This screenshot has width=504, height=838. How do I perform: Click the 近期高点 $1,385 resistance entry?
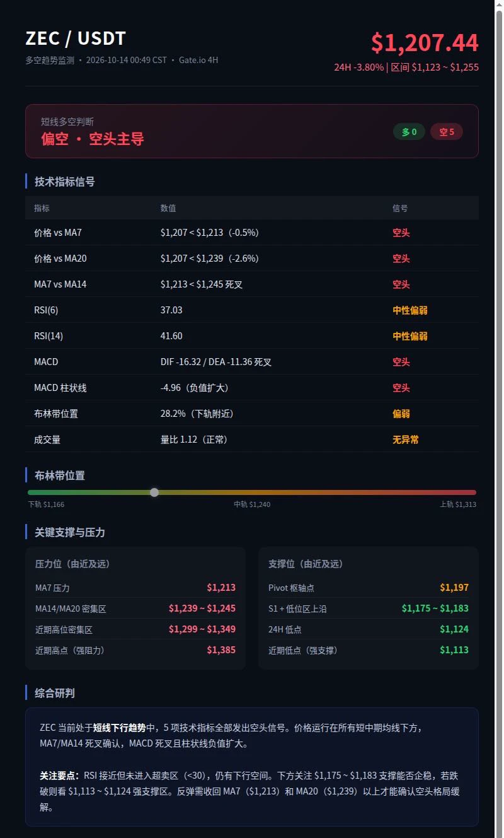pos(135,650)
